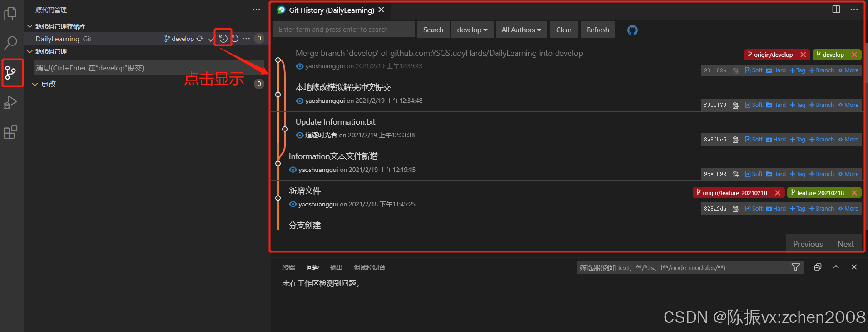Collapse the source control repositories section
Screen dimensions: 868x332
(30, 26)
